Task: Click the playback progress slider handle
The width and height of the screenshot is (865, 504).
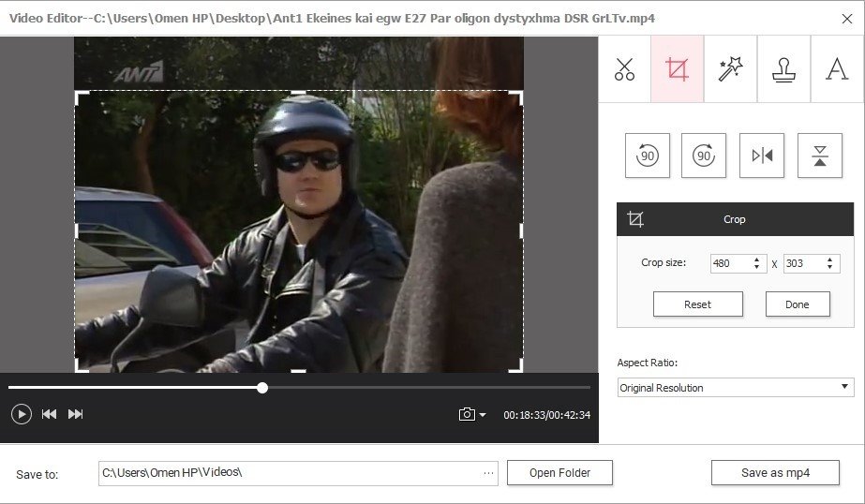Action: click(x=262, y=388)
